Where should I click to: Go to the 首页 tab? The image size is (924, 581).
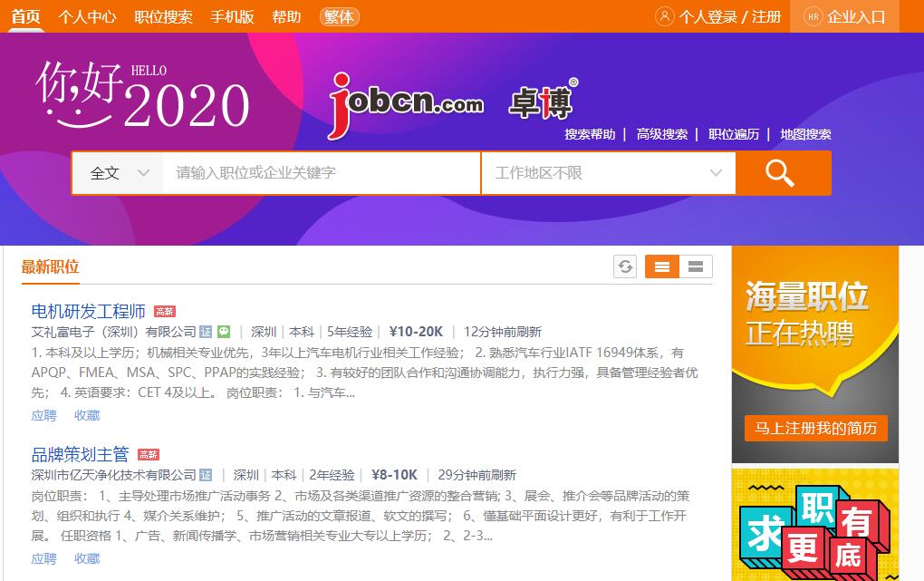[26, 16]
